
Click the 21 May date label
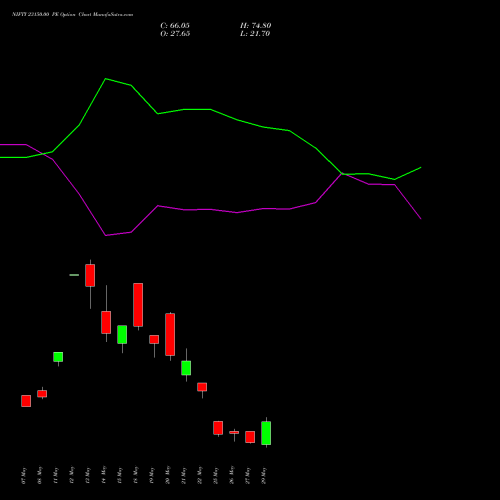click(x=184, y=476)
